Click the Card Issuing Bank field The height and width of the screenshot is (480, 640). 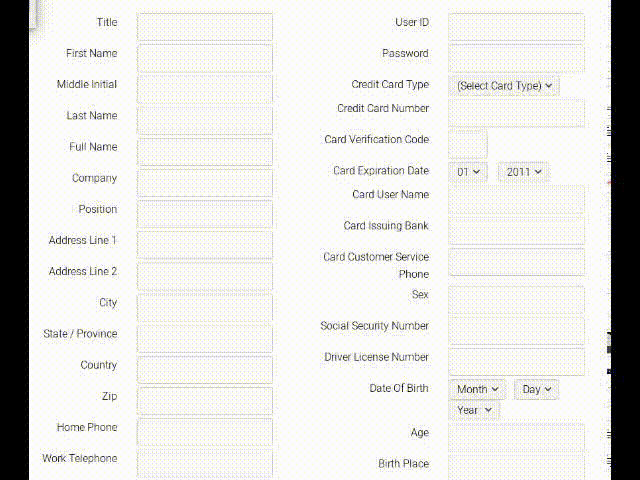point(516,231)
